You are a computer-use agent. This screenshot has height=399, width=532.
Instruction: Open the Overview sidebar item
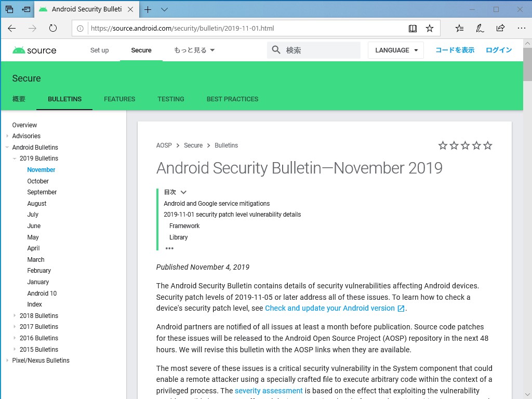24,125
